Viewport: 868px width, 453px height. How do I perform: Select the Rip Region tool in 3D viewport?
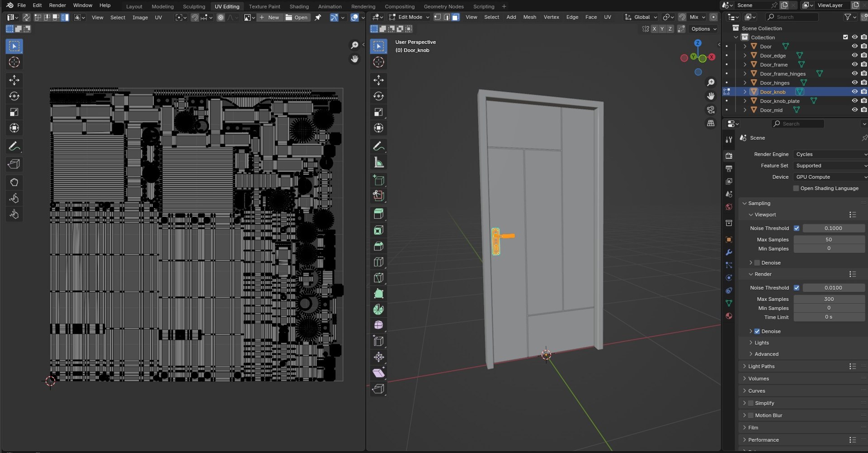[x=378, y=389]
